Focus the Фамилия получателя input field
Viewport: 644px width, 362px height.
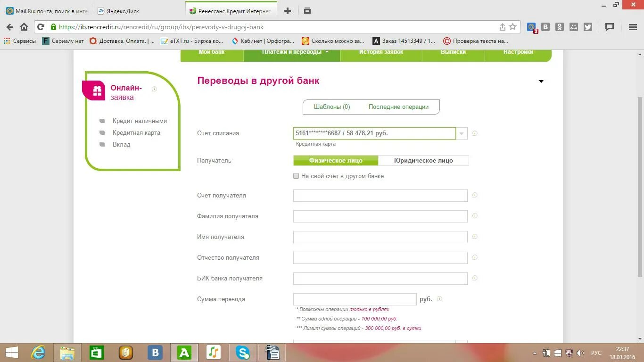pos(380,216)
